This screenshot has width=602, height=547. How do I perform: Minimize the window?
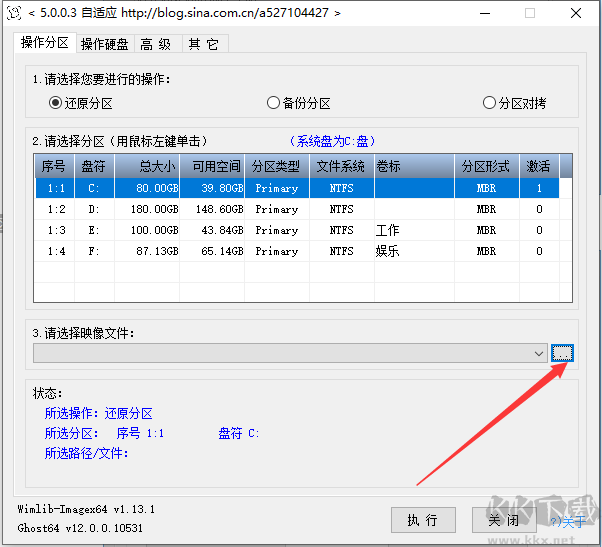coord(485,13)
